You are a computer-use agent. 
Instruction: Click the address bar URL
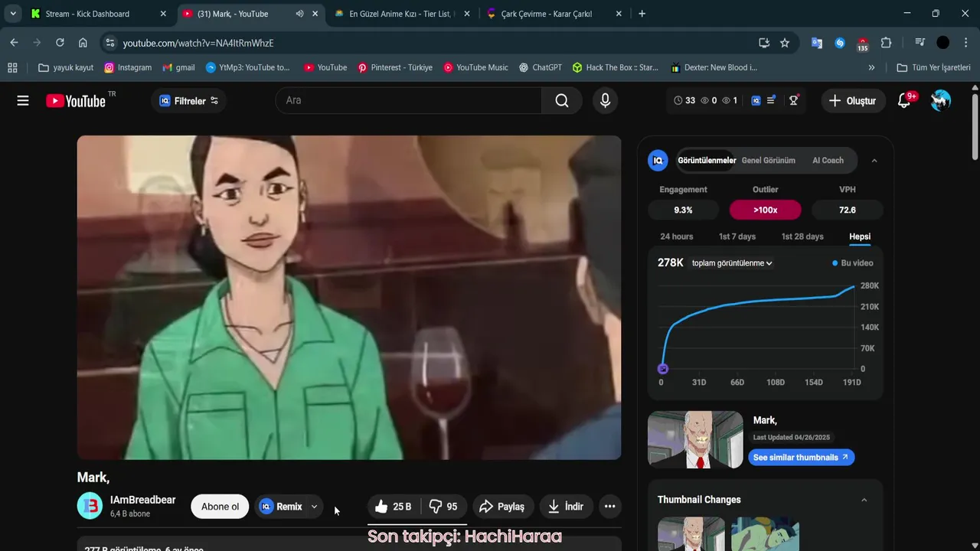198,43
